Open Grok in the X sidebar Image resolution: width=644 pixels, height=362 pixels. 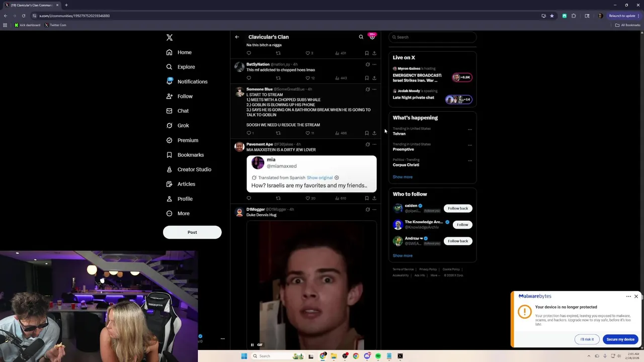[x=178, y=125]
